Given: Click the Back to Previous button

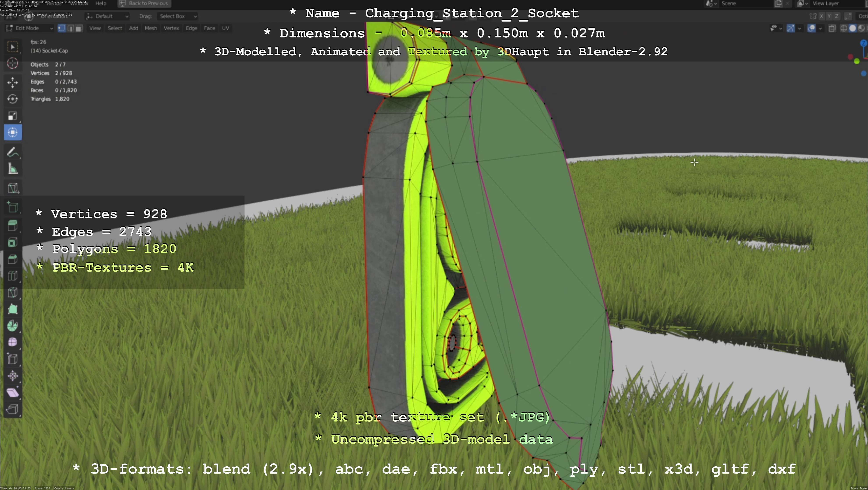Looking at the screenshot, I should (x=144, y=3).
